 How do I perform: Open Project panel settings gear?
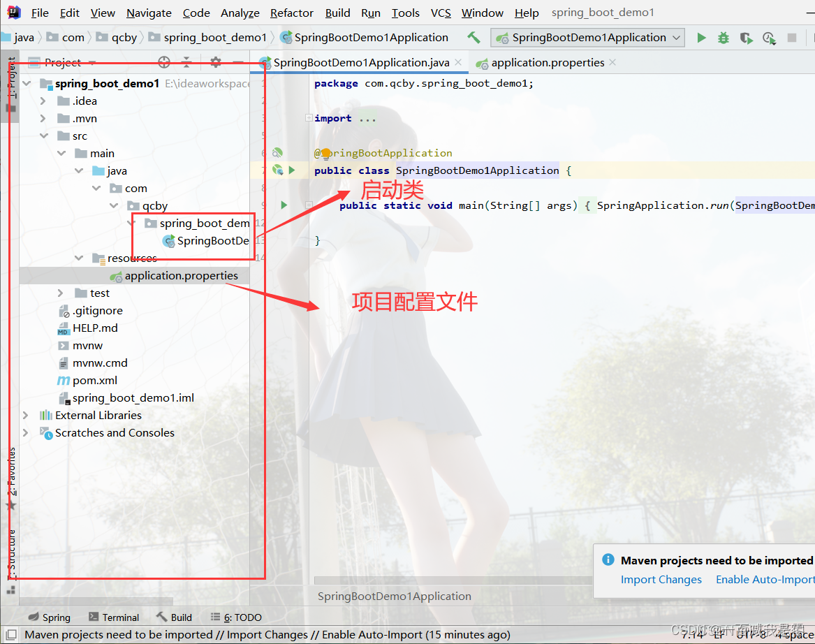(216, 62)
